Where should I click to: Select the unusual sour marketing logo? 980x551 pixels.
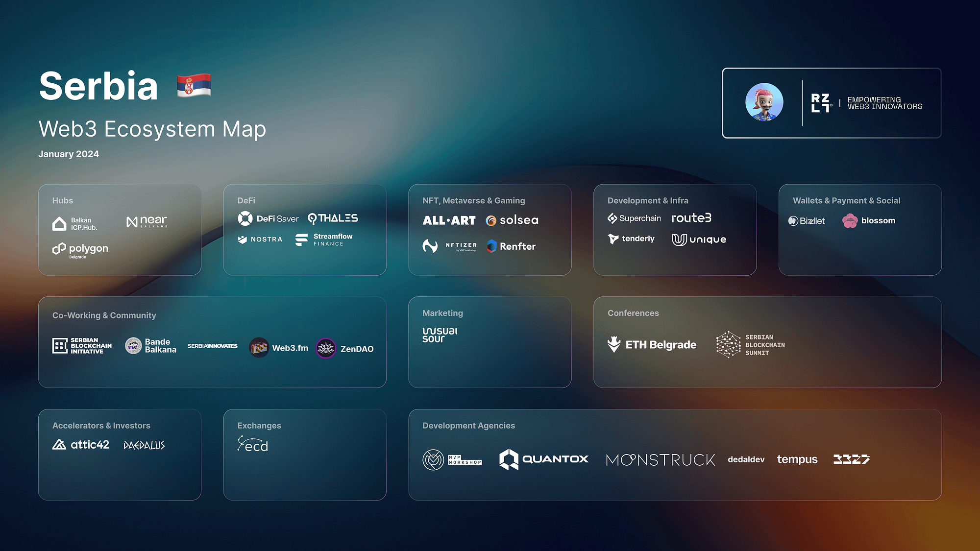point(440,335)
